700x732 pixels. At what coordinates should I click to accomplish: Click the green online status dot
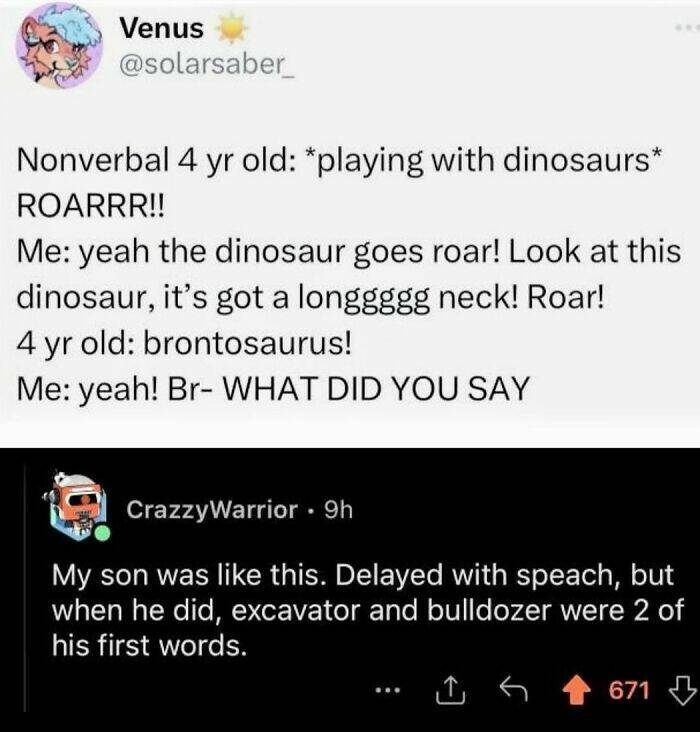[x=100, y=534]
